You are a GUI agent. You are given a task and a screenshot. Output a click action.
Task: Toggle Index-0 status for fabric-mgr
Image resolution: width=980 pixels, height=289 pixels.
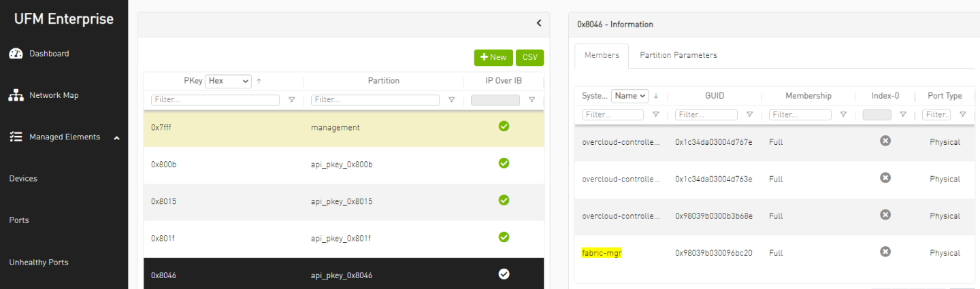(x=885, y=252)
